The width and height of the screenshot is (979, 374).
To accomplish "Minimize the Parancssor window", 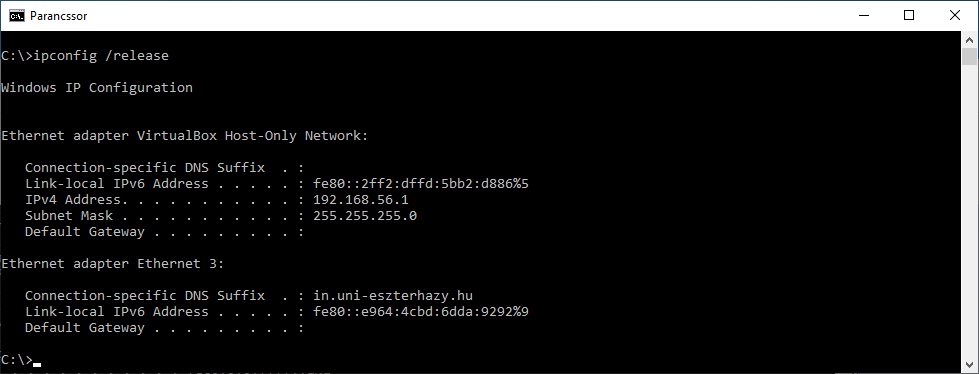I will coord(863,16).
